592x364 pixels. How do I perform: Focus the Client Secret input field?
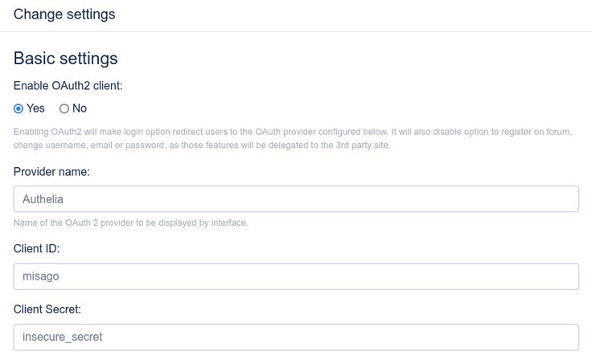pyautogui.click(x=296, y=337)
